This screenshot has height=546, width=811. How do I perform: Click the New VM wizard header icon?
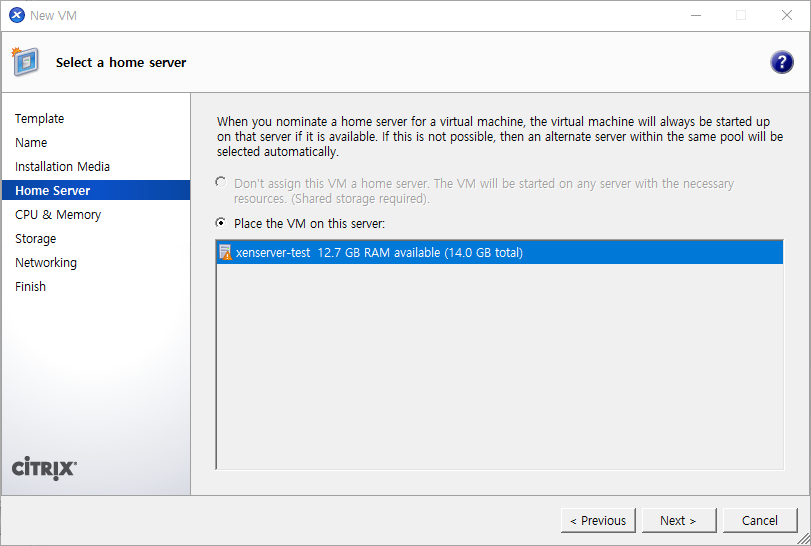click(x=25, y=62)
